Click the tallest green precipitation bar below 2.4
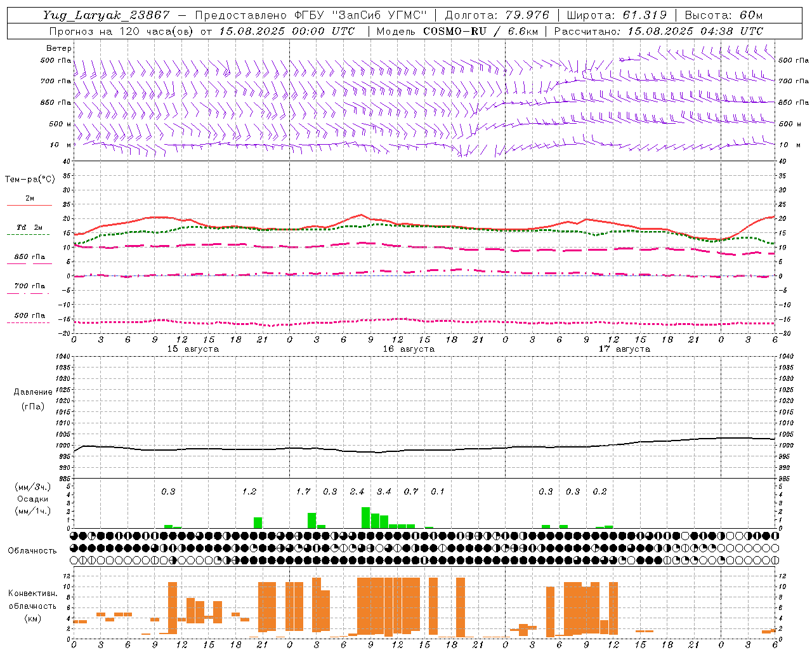Screen dimensions: 812x650 point(366,518)
